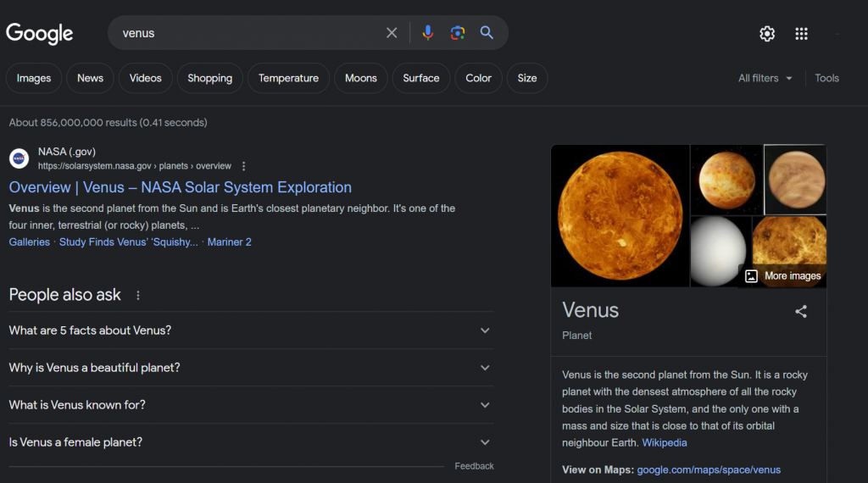The height and width of the screenshot is (483, 868).
Task: Select the Temperature chip
Action: tap(288, 78)
